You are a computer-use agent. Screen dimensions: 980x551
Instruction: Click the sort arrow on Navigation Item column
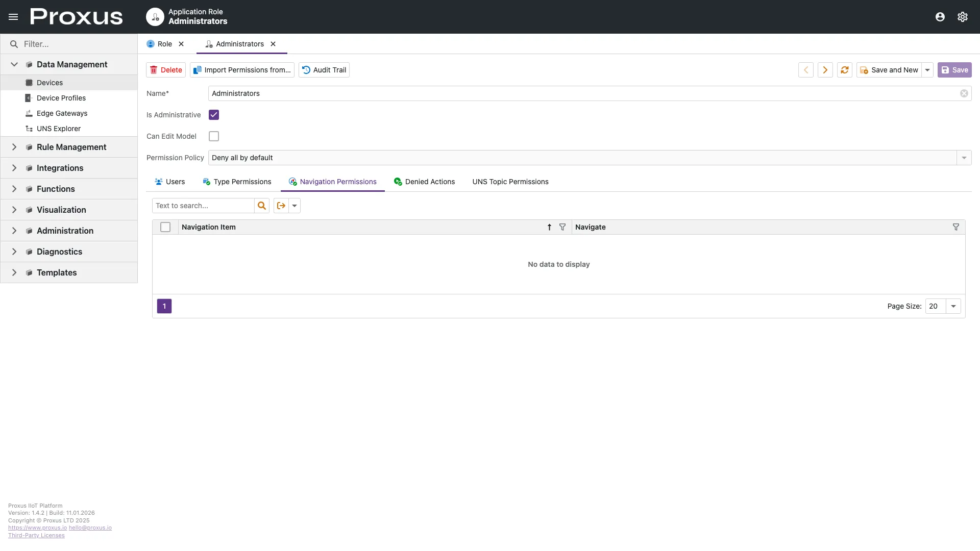[x=550, y=227]
